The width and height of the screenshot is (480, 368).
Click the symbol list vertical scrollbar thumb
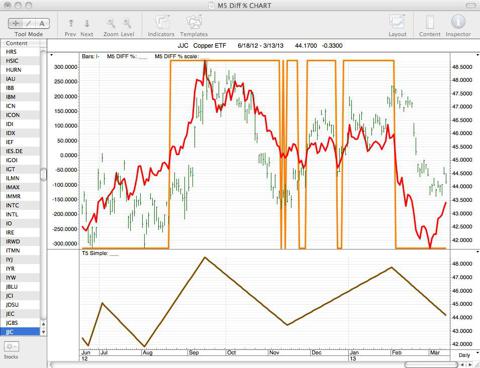[44, 174]
